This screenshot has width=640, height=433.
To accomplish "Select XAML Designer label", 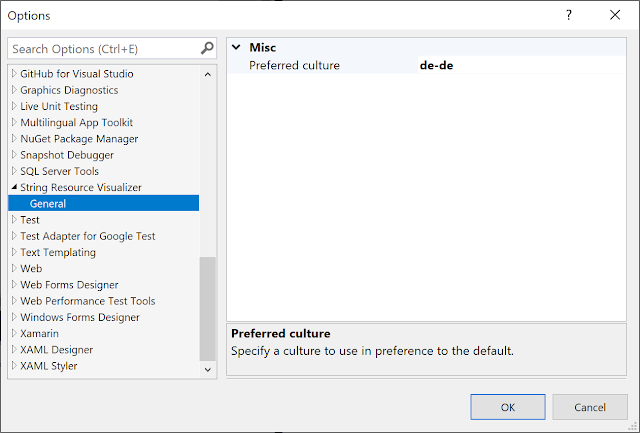I will click(x=56, y=350).
